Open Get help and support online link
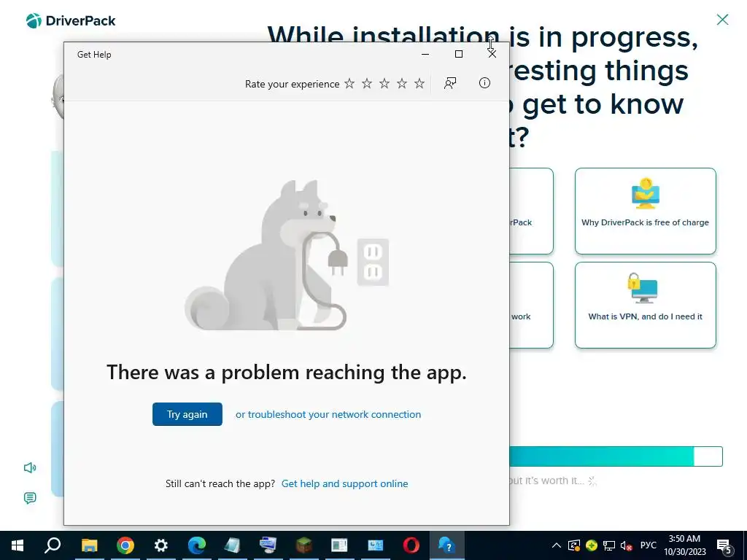The width and height of the screenshot is (747, 560). [344, 483]
